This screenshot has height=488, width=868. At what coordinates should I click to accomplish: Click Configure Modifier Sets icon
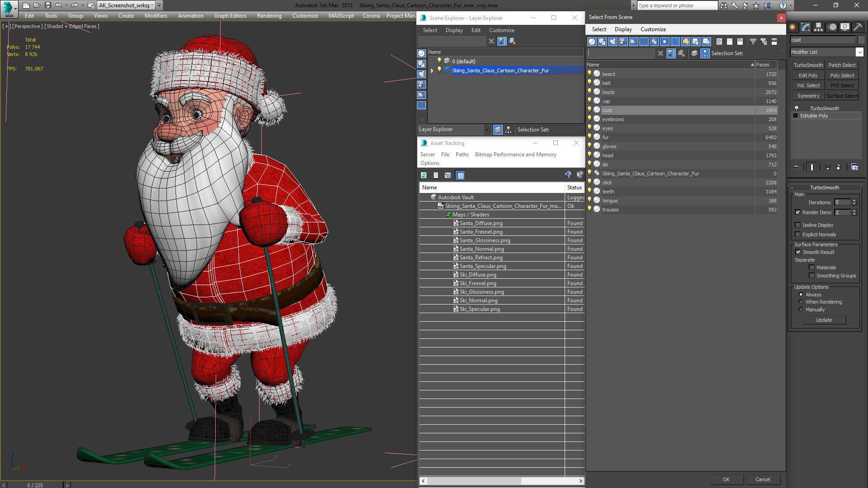(x=854, y=167)
